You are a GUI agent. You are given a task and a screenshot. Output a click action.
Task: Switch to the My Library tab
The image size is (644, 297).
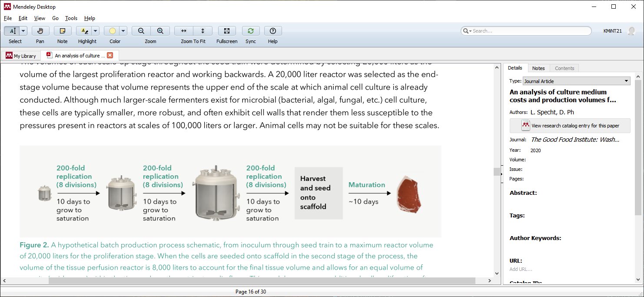pyautogui.click(x=21, y=56)
